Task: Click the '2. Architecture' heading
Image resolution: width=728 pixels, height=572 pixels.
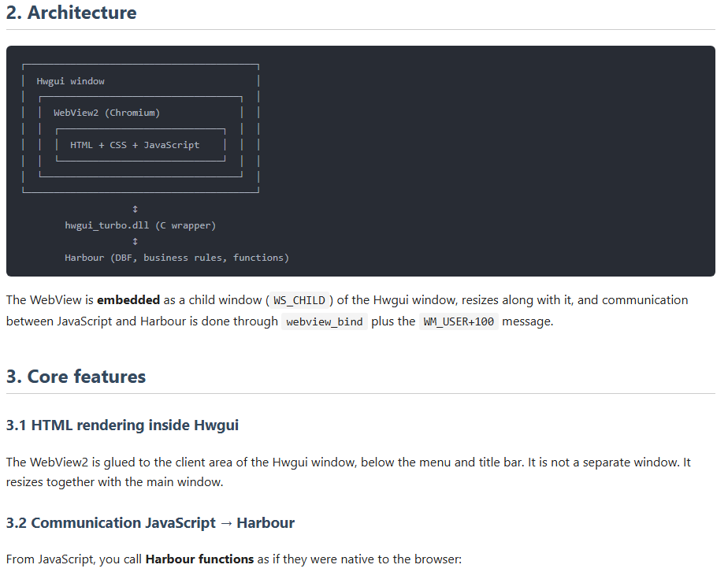Action: point(72,13)
